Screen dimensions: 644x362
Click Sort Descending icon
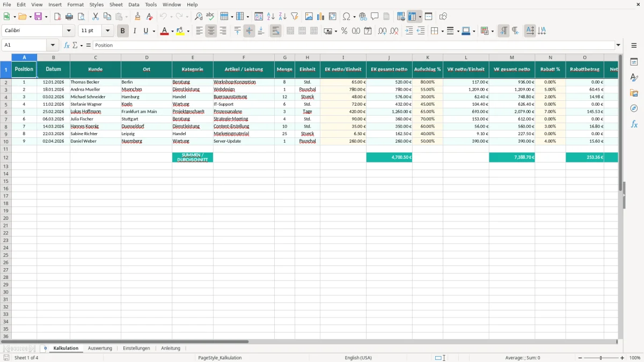click(x=282, y=17)
